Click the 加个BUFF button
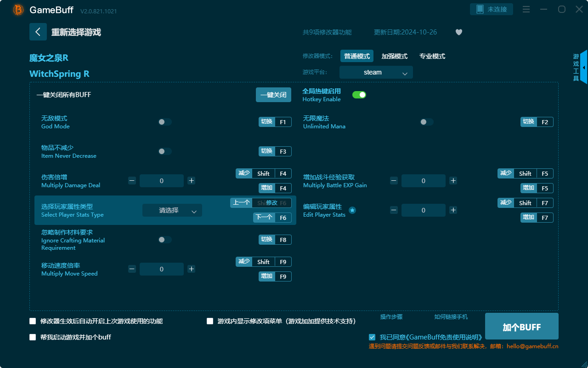 [x=521, y=326]
